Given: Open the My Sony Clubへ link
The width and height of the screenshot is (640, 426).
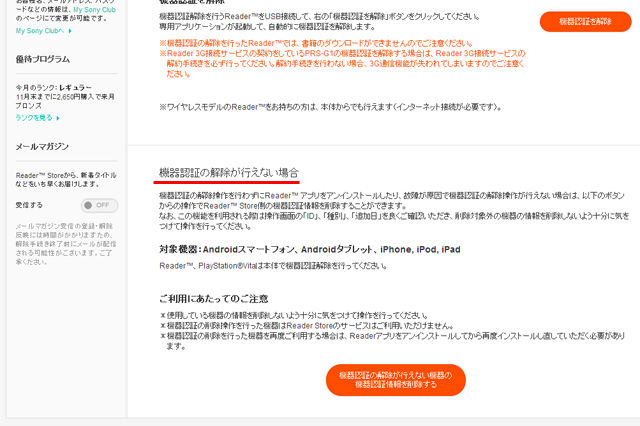Looking at the screenshot, I should coord(40,31).
